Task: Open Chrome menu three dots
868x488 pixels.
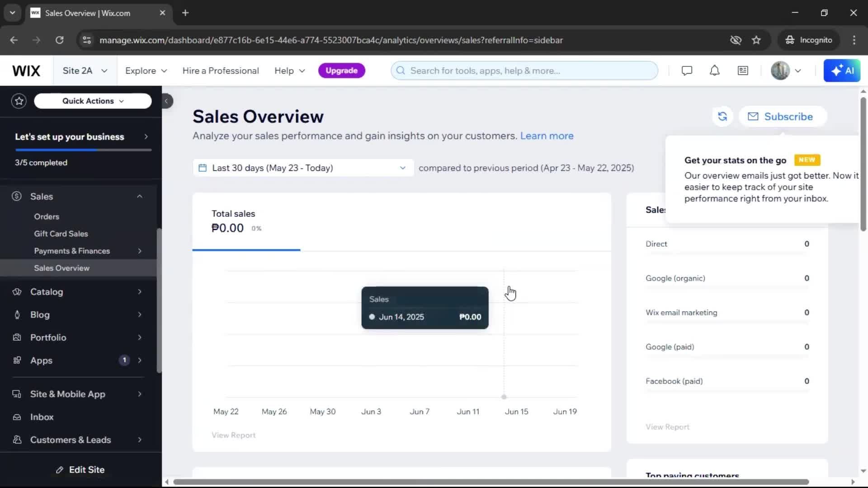Action: [854, 40]
